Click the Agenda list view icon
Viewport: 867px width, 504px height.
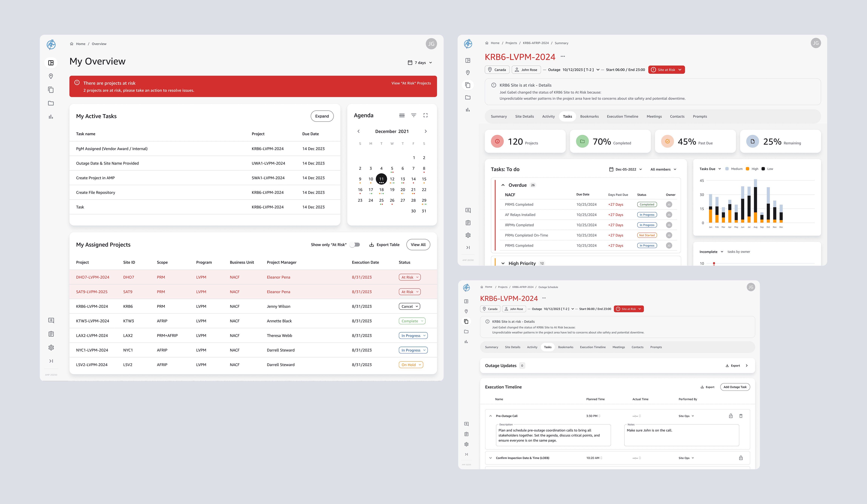click(x=402, y=115)
